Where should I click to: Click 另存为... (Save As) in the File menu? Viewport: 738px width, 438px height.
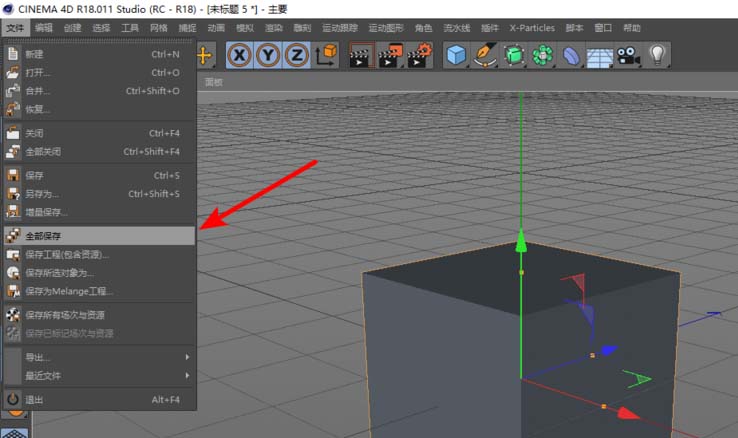pyautogui.click(x=42, y=194)
